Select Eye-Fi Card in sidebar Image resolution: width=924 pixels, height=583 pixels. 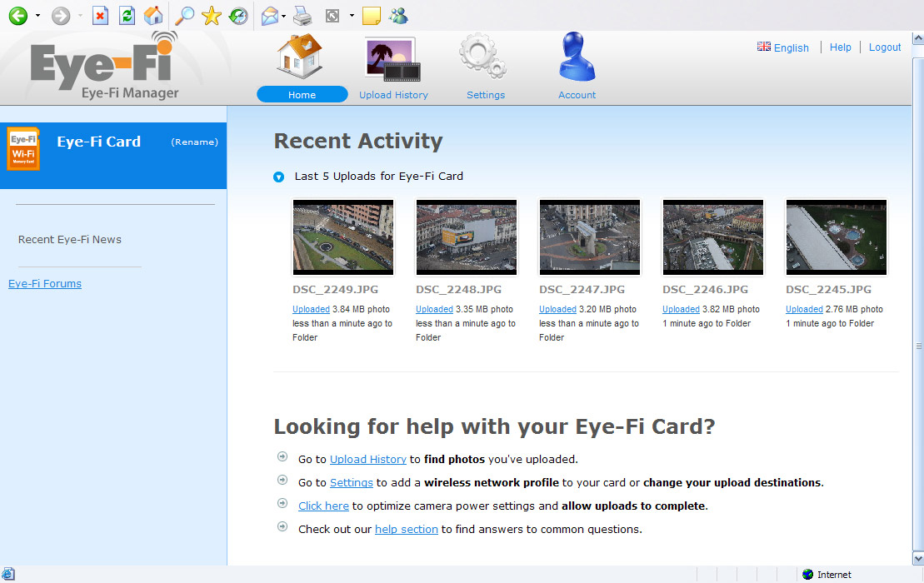pos(98,142)
